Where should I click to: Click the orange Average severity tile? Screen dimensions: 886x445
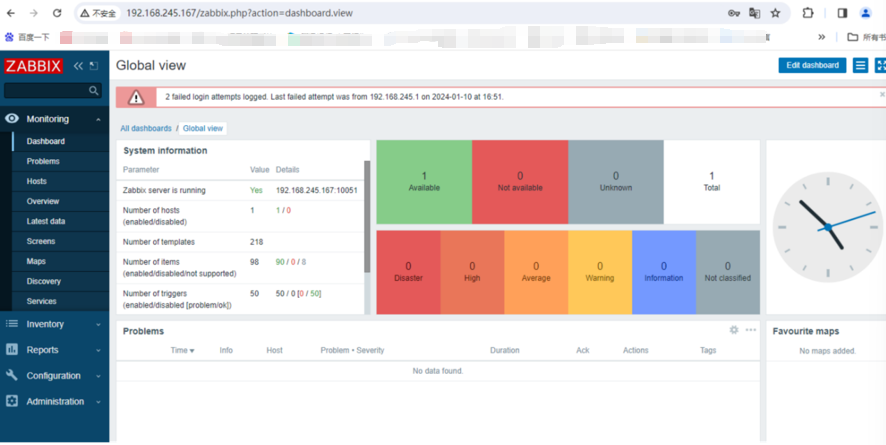tap(536, 272)
